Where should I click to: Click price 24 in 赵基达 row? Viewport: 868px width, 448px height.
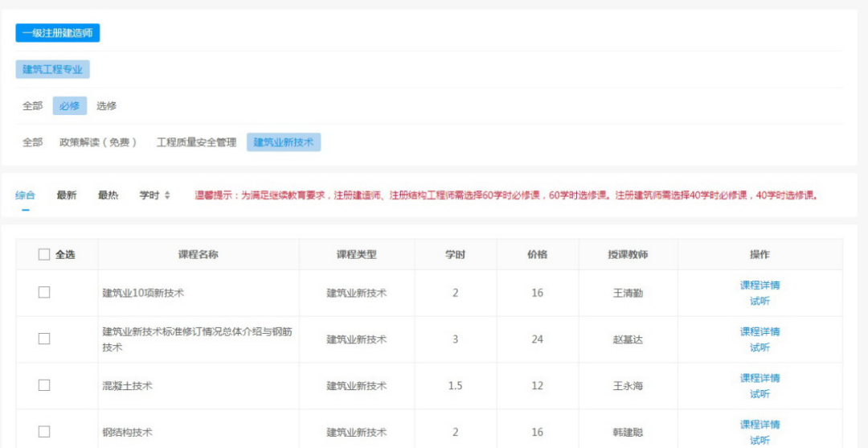pyautogui.click(x=537, y=339)
